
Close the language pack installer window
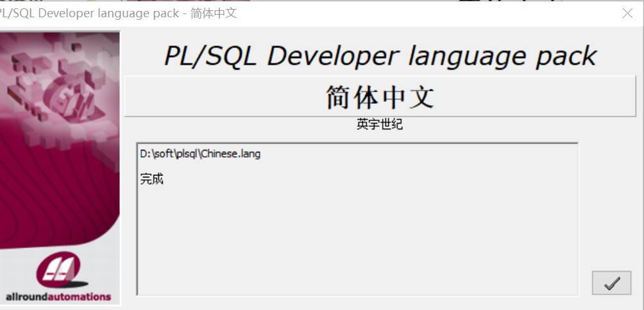pos(627,13)
